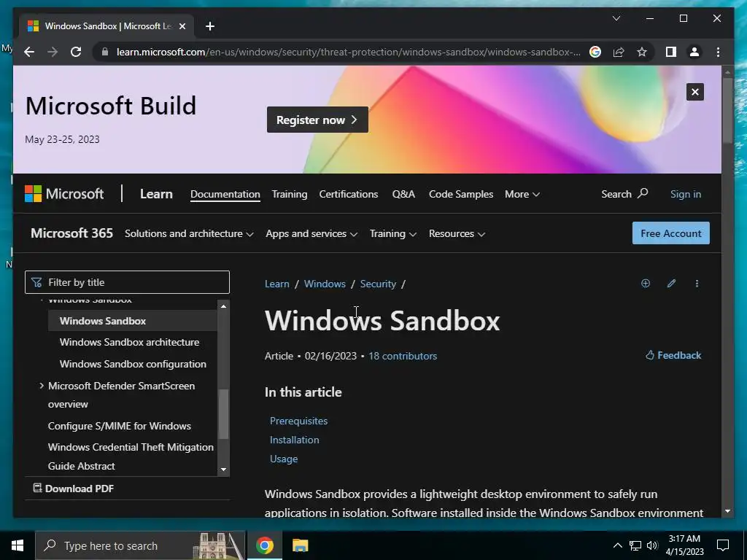Click the Google icon in the address bar

[595, 52]
